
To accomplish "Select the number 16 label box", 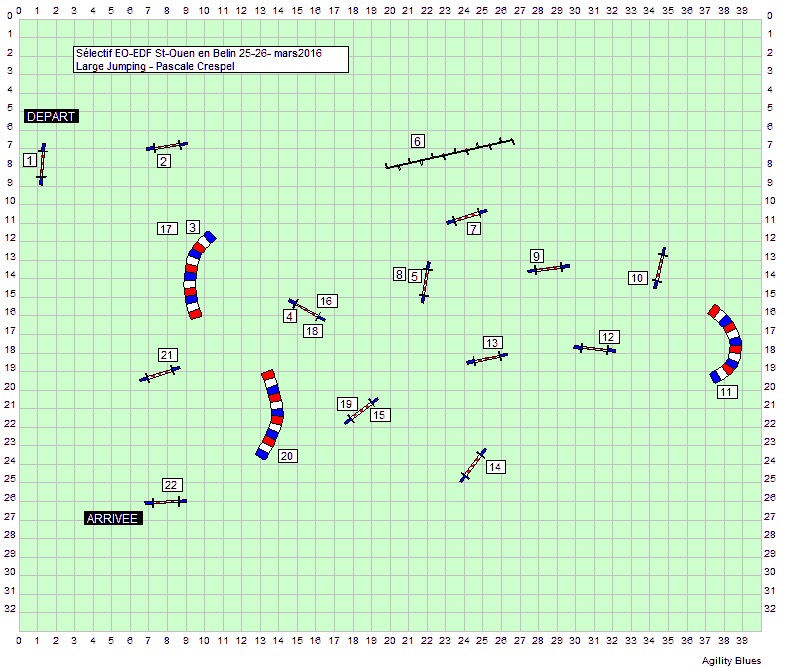I will tap(326, 301).
